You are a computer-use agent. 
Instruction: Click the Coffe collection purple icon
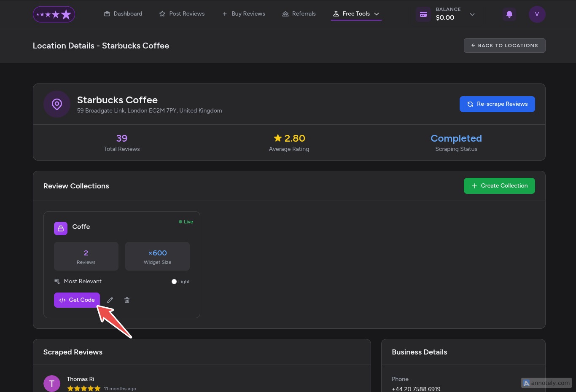[61, 228]
